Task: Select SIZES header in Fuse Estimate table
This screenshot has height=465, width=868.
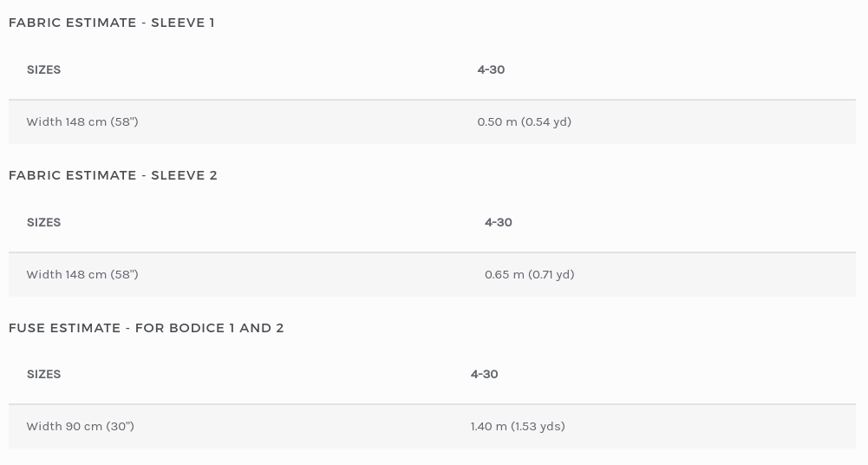Action: [43, 374]
